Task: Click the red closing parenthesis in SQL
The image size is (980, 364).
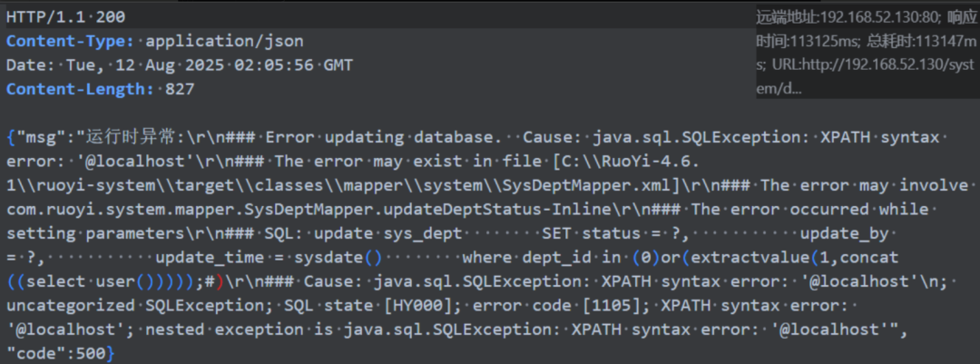Action: (x=220, y=281)
